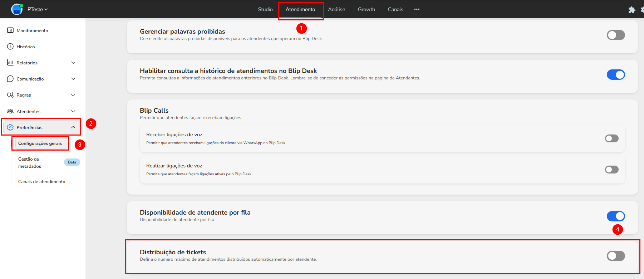Click the Distribuição de tickets heading

click(173, 252)
